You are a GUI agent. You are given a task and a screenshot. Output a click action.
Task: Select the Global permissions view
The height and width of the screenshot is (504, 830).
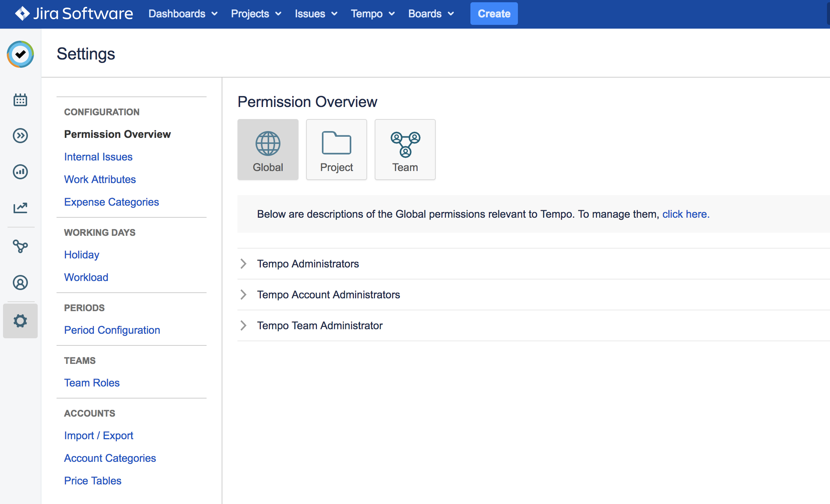(268, 149)
